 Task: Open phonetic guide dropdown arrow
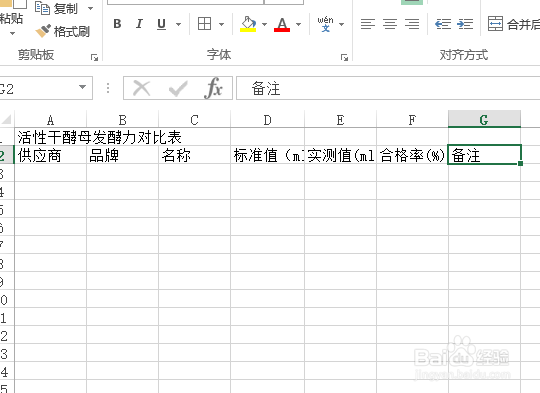click(x=342, y=24)
